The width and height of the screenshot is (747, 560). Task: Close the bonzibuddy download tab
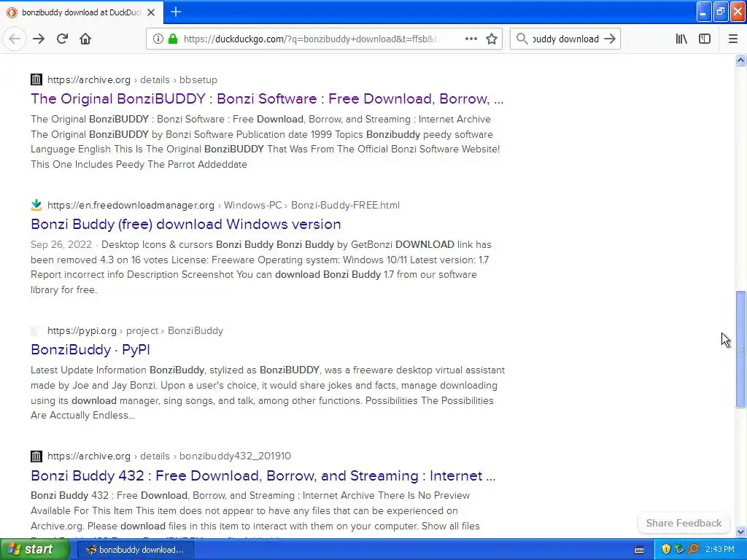(x=151, y=12)
